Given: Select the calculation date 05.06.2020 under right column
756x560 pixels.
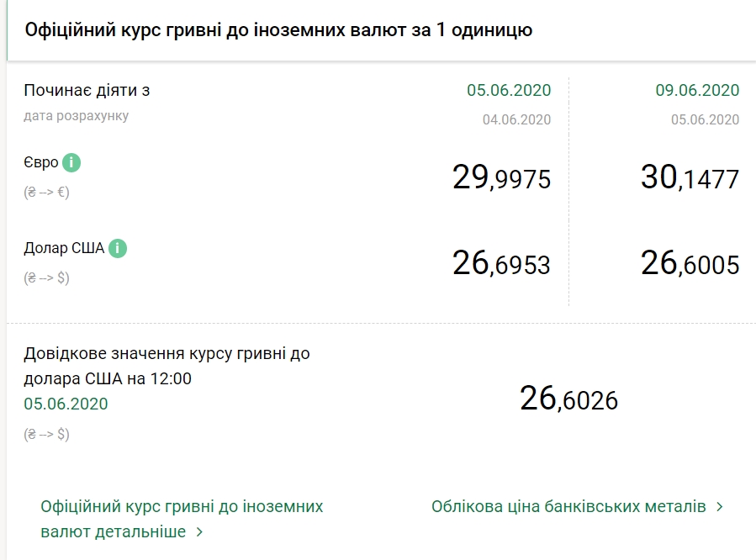Looking at the screenshot, I should [703, 119].
